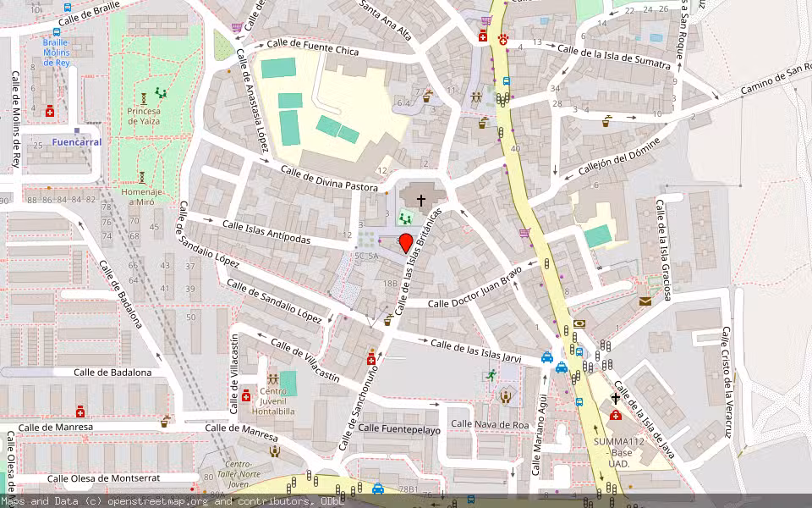Click the "Calle Nava de Roa" label
Screen dimensions: 812x508
coord(490,424)
